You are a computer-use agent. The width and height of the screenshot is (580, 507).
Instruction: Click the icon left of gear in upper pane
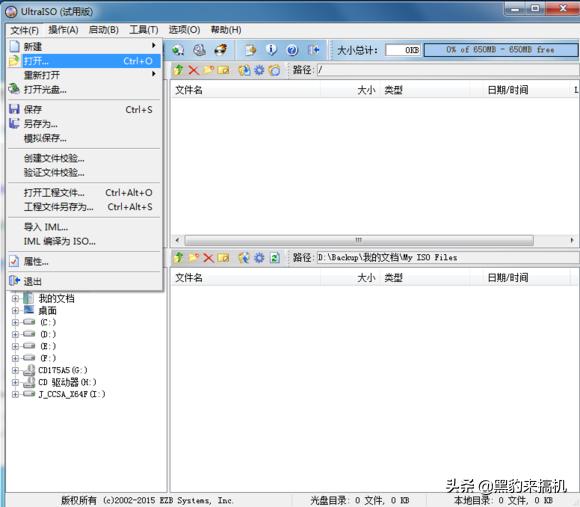[x=244, y=70]
